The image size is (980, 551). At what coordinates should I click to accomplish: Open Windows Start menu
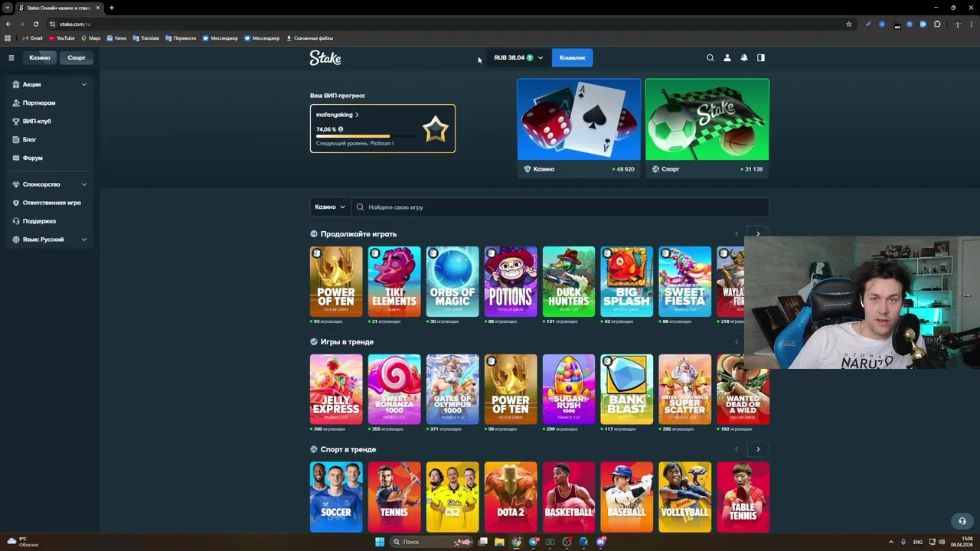(x=379, y=542)
